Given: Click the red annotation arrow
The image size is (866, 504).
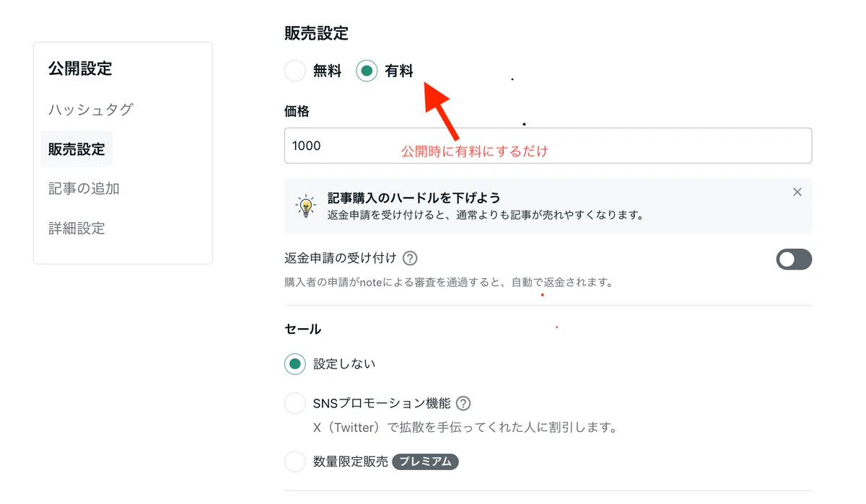Looking at the screenshot, I should (x=441, y=110).
